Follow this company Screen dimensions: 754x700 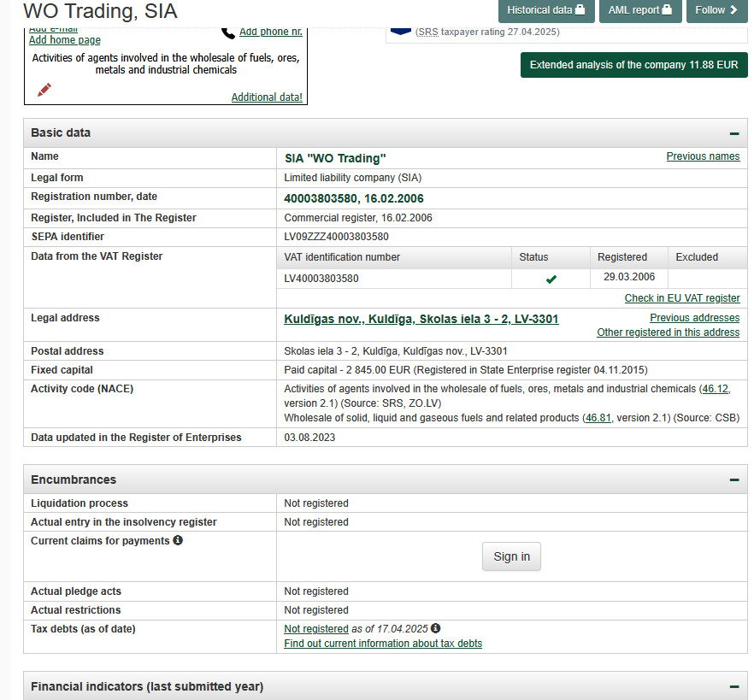coord(716,10)
